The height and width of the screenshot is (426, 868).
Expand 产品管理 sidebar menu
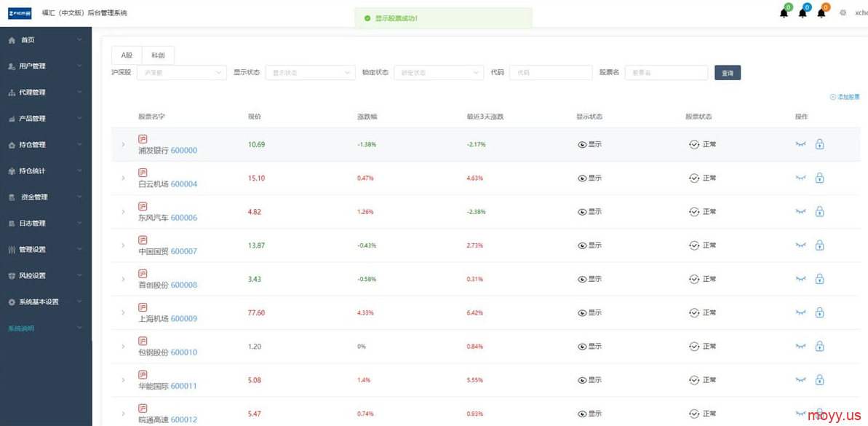point(46,119)
